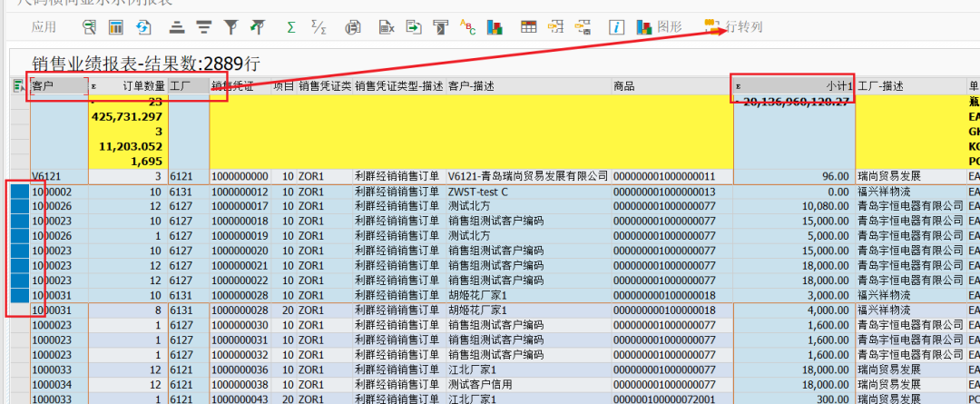
Task: Click the 订单数量 column header
Action: click(x=128, y=86)
